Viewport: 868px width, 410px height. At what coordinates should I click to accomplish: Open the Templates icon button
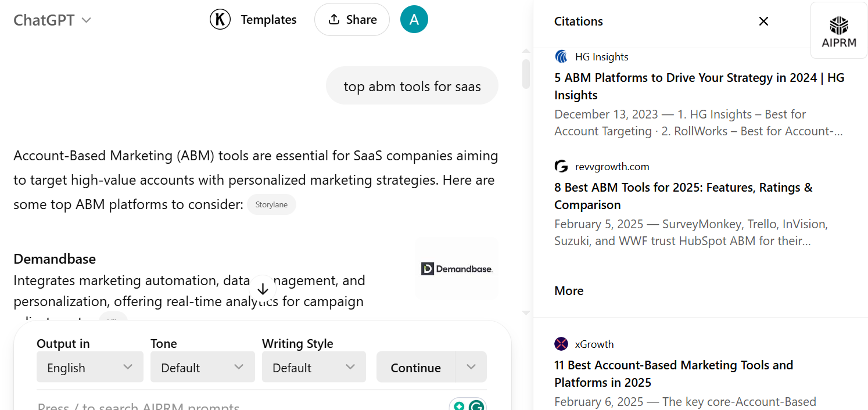(220, 20)
